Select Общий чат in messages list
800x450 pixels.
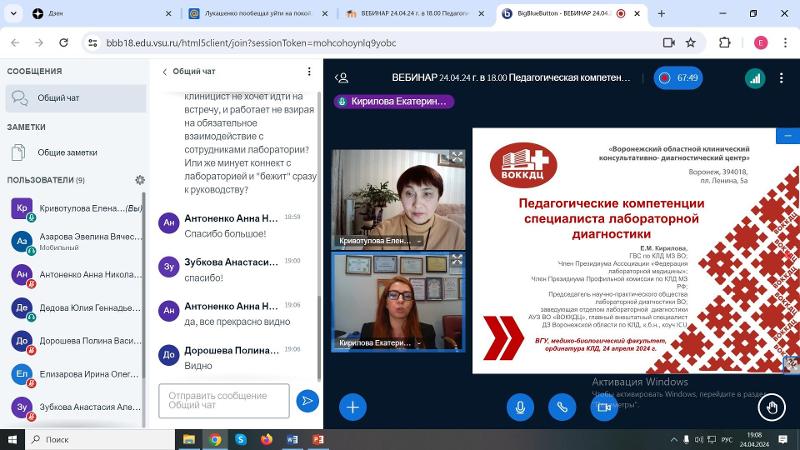point(58,98)
